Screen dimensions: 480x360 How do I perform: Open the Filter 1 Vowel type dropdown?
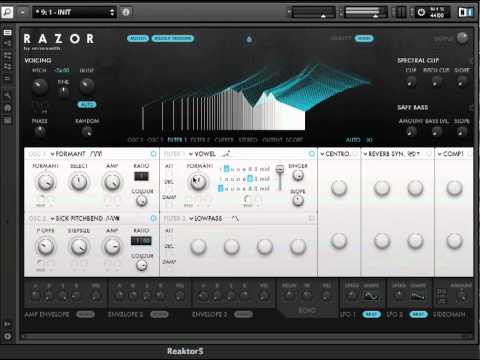pos(202,154)
